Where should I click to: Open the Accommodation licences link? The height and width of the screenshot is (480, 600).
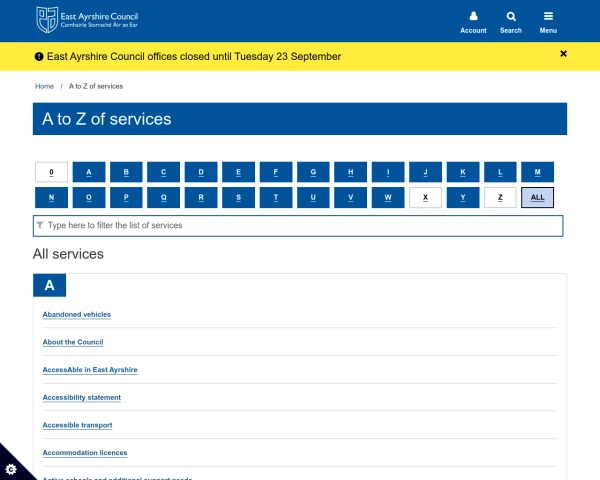(85, 453)
